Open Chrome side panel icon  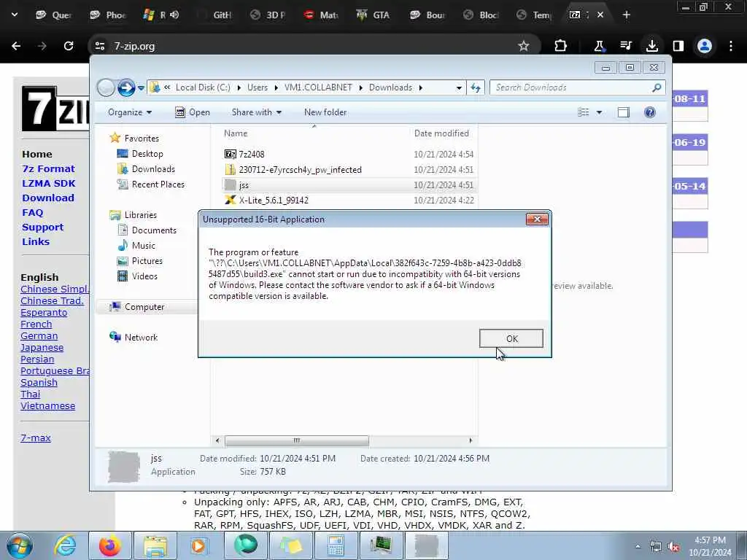point(678,46)
